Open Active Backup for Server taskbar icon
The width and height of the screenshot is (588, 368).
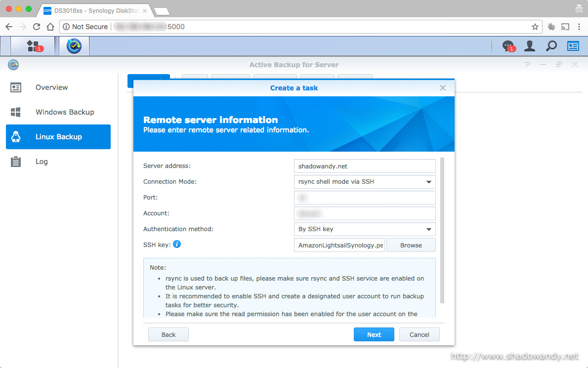74,46
